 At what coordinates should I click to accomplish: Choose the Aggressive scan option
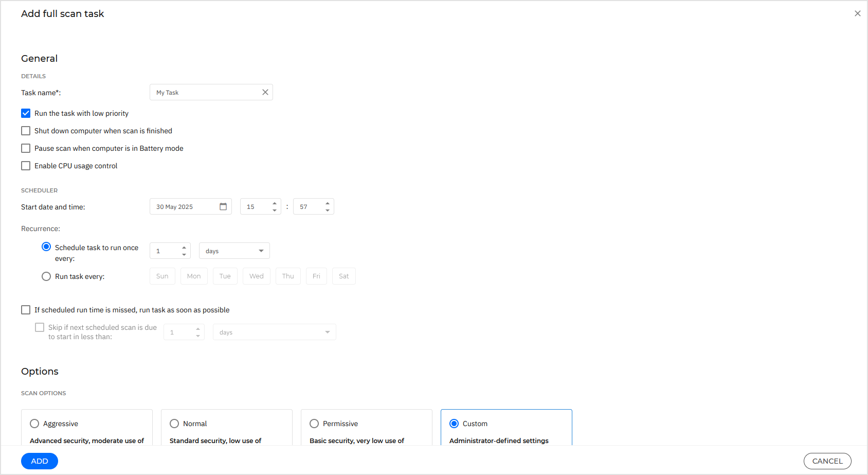(x=34, y=424)
